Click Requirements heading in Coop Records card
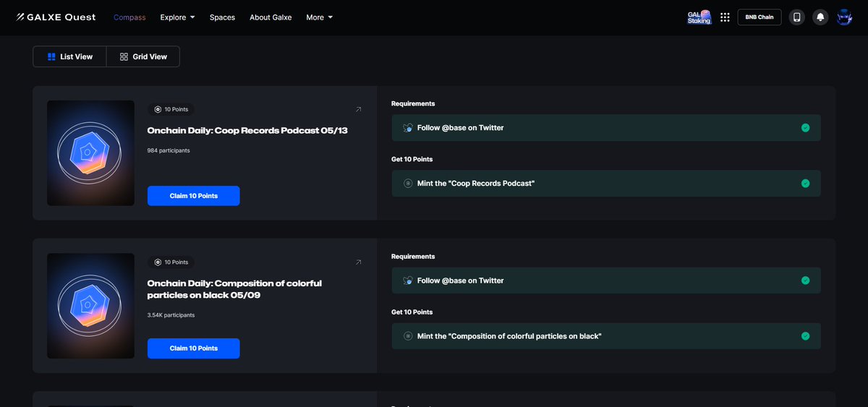 click(413, 104)
